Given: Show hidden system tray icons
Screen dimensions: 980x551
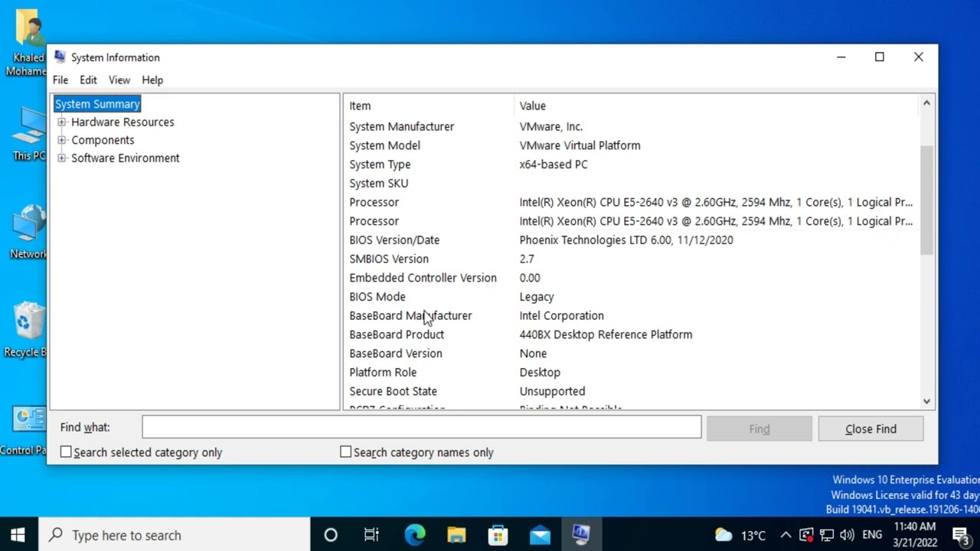Looking at the screenshot, I should tap(786, 535).
